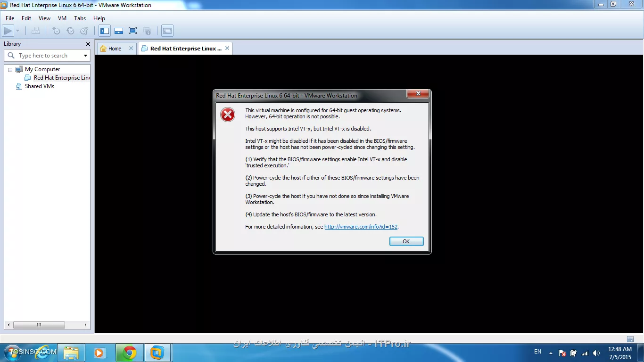The width and height of the screenshot is (644, 362).
Task: Click the EN language indicator in tray
Action: click(537, 352)
